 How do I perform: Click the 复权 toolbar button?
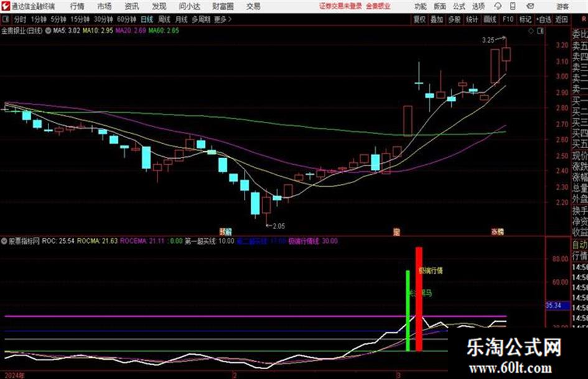419,19
